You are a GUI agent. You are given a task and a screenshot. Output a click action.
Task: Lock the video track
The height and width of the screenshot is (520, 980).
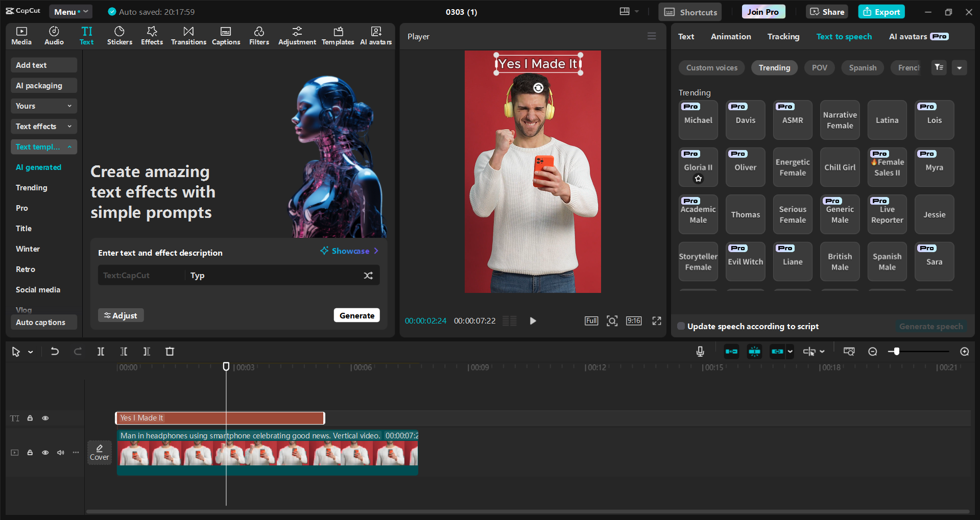tap(30, 453)
